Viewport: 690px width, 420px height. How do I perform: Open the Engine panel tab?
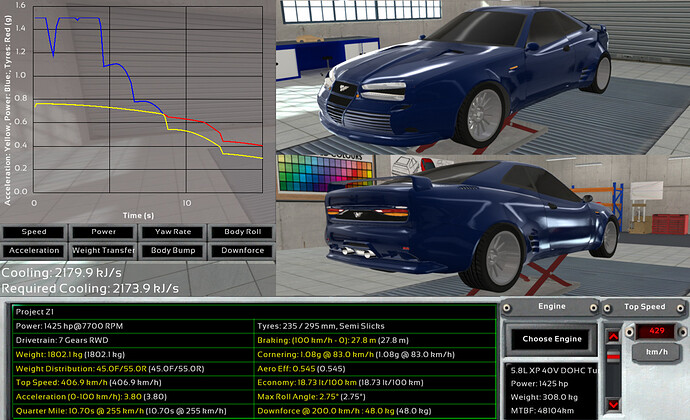pos(552,307)
